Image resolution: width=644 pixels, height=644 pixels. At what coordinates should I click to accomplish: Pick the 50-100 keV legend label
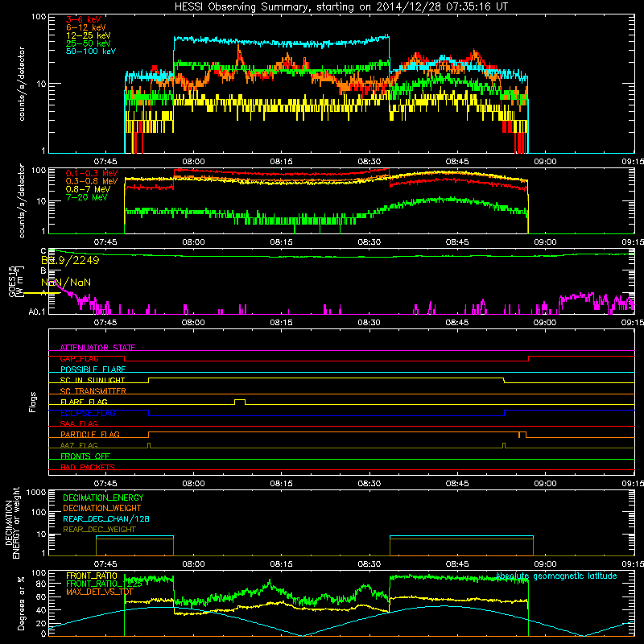(x=91, y=52)
